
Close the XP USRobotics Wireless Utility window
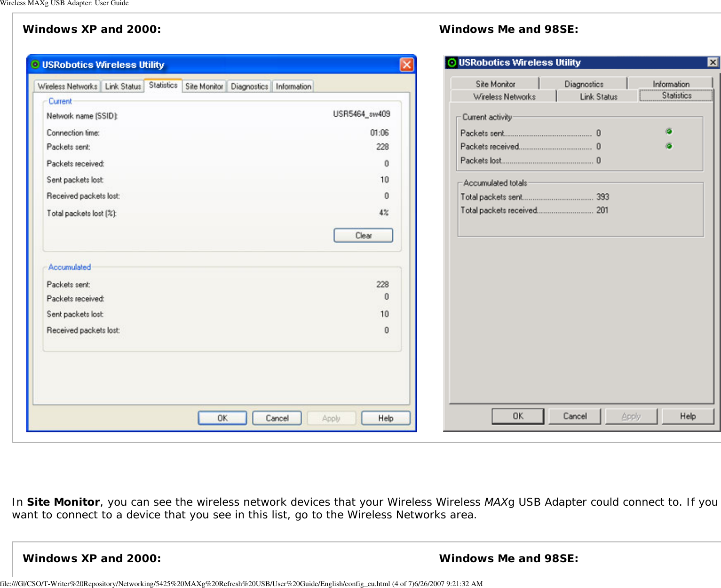(406, 64)
